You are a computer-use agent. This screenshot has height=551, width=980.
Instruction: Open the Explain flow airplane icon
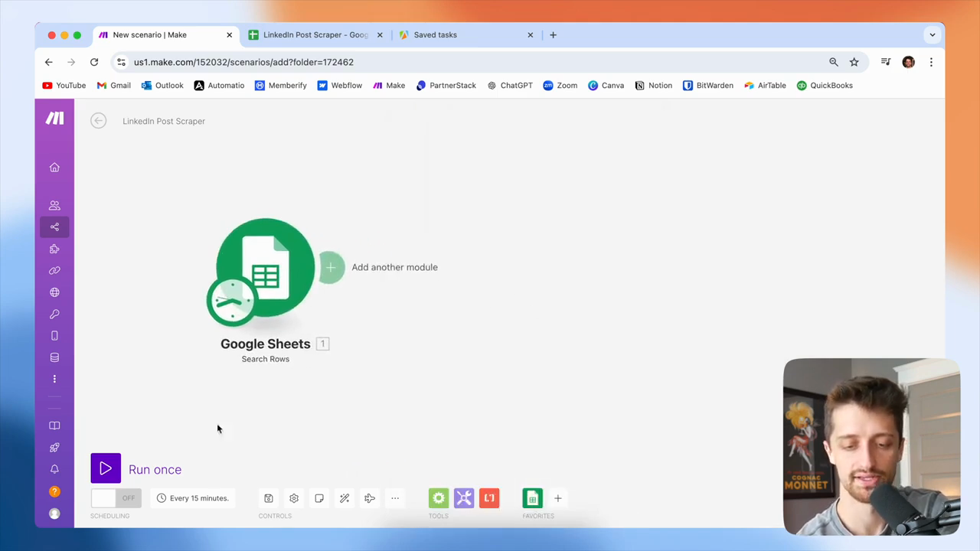(x=370, y=498)
